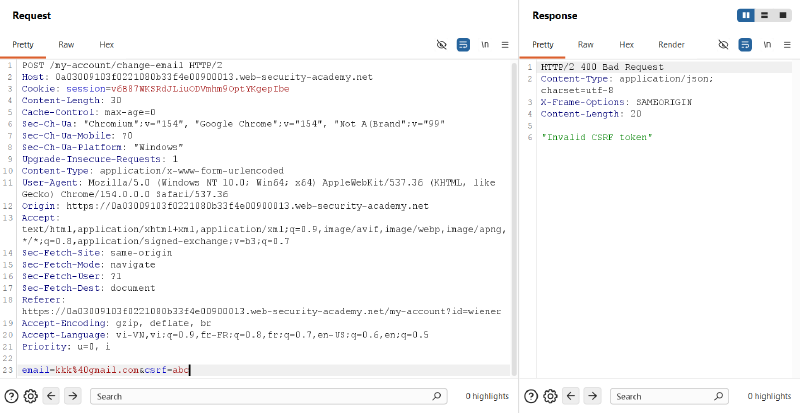Select side-by-side split layout icon

[746, 15]
